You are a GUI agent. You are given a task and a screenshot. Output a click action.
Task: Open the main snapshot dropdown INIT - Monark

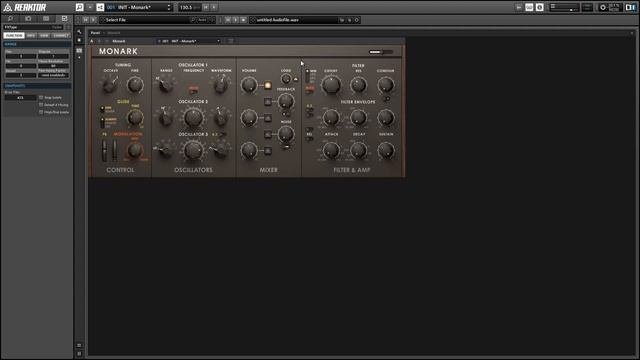(139, 7)
